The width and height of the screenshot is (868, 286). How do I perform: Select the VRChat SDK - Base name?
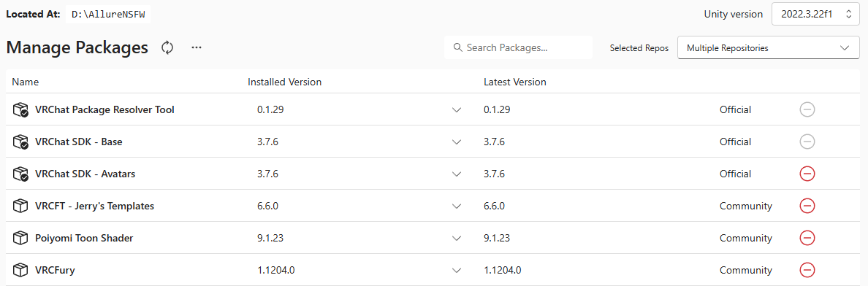(79, 142)
